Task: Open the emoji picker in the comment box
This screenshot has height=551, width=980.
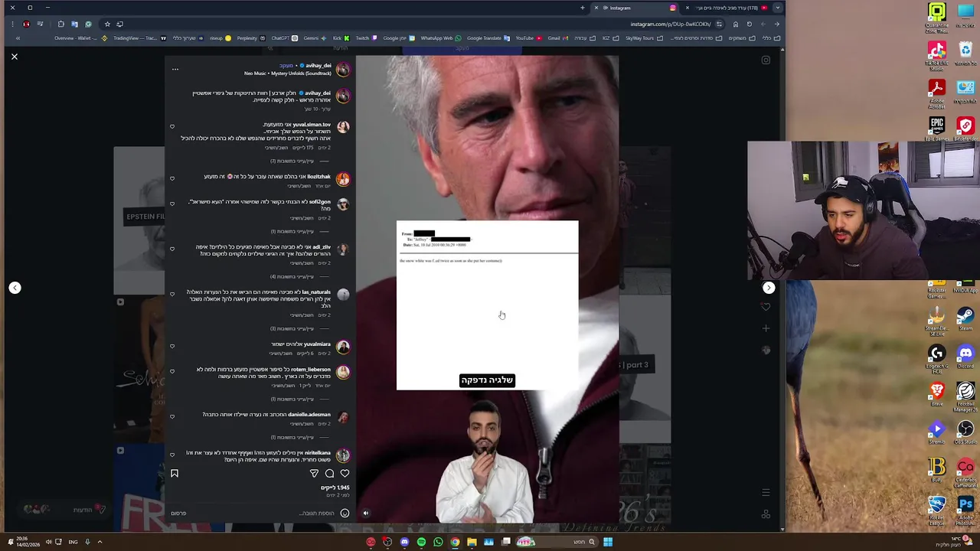Action: (x=345, y=513)
